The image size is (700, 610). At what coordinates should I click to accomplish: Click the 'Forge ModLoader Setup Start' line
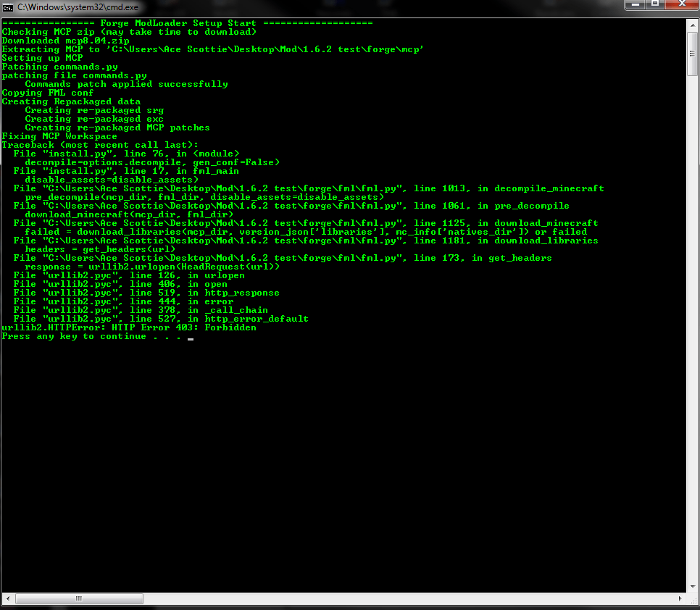click(x=187, y=23)
